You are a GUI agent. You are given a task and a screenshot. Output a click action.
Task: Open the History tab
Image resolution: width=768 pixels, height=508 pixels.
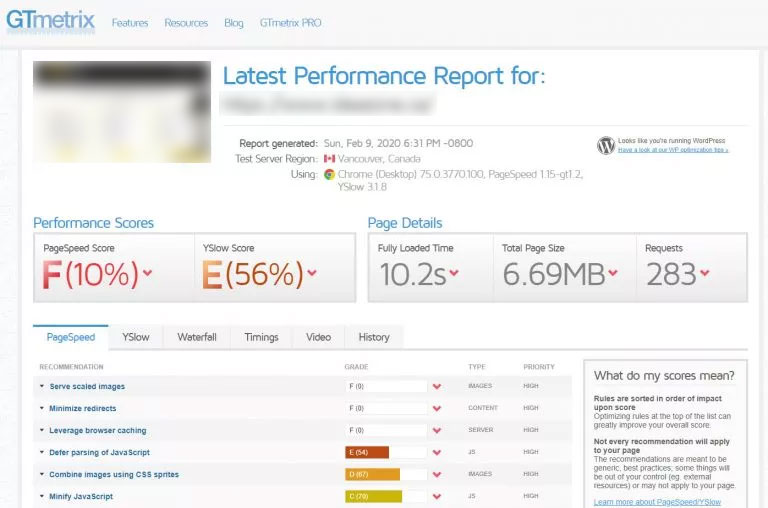pos(374,338)
